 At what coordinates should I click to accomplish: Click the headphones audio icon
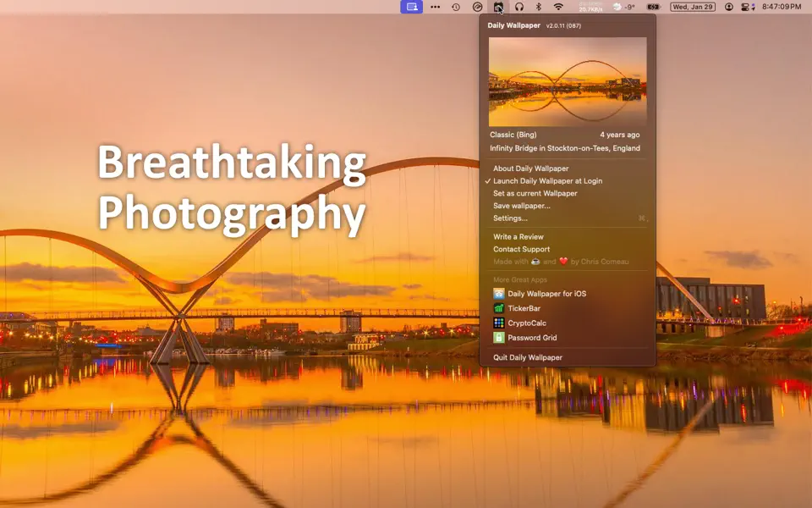tap(518, 7)
